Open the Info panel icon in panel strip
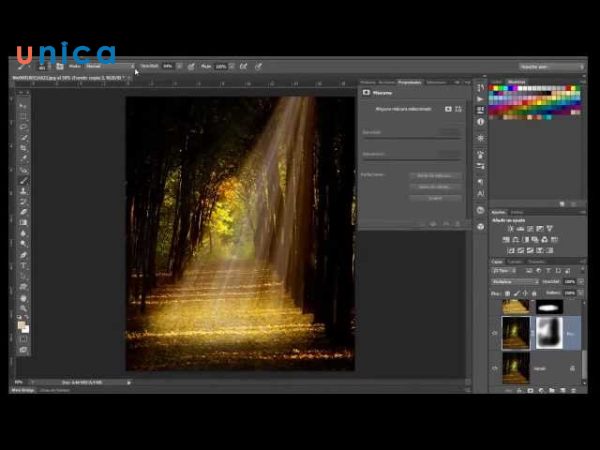This screenshot has width=600, height=450. [x=481, y=121]
